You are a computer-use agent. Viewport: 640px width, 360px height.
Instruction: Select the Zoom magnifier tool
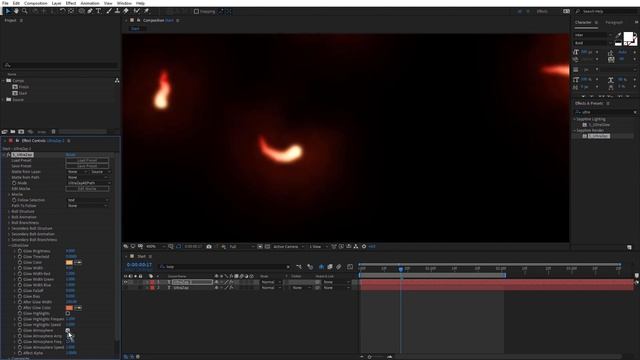click(25, 11)
